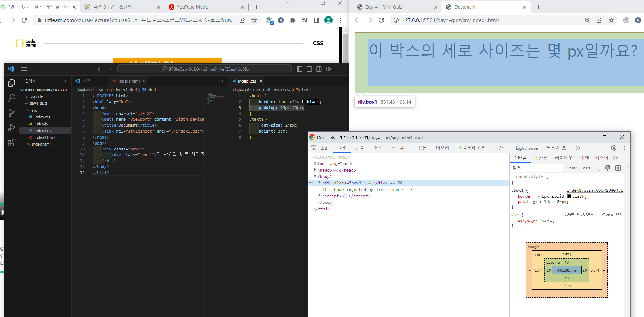
Task: Toggle side panel icon in left browser
Action: (x=317, y=20)
